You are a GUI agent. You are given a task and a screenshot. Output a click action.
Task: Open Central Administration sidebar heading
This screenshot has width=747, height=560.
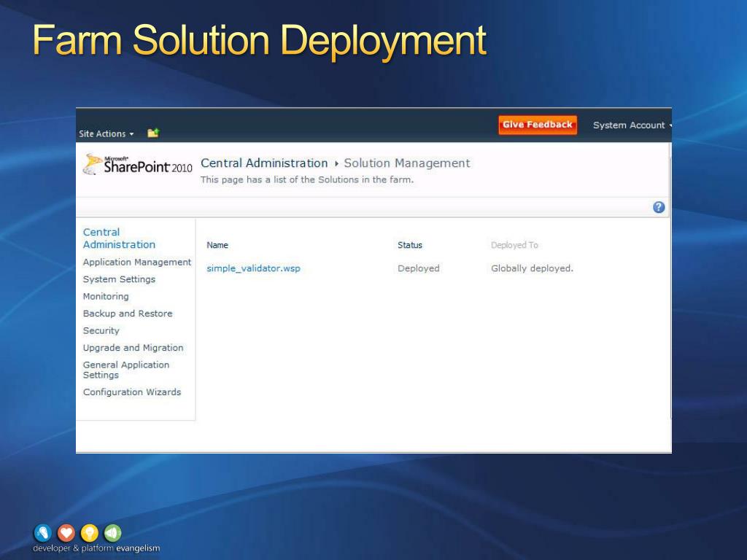[x=119, y=238]
